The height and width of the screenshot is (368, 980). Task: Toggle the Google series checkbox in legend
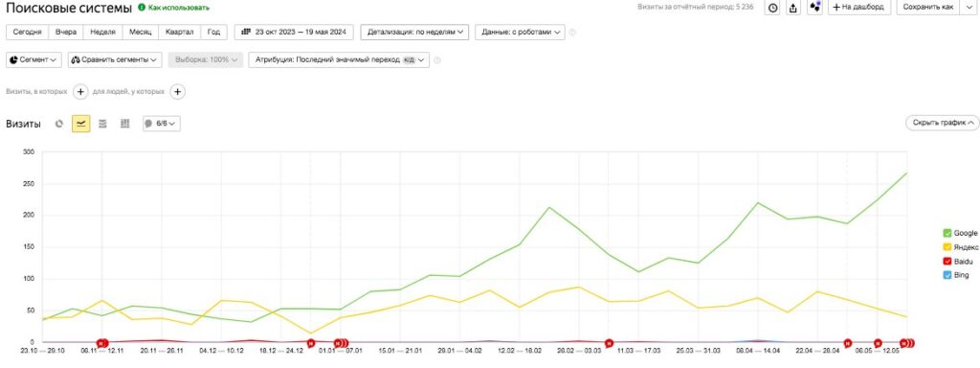[x=947, y=233]
